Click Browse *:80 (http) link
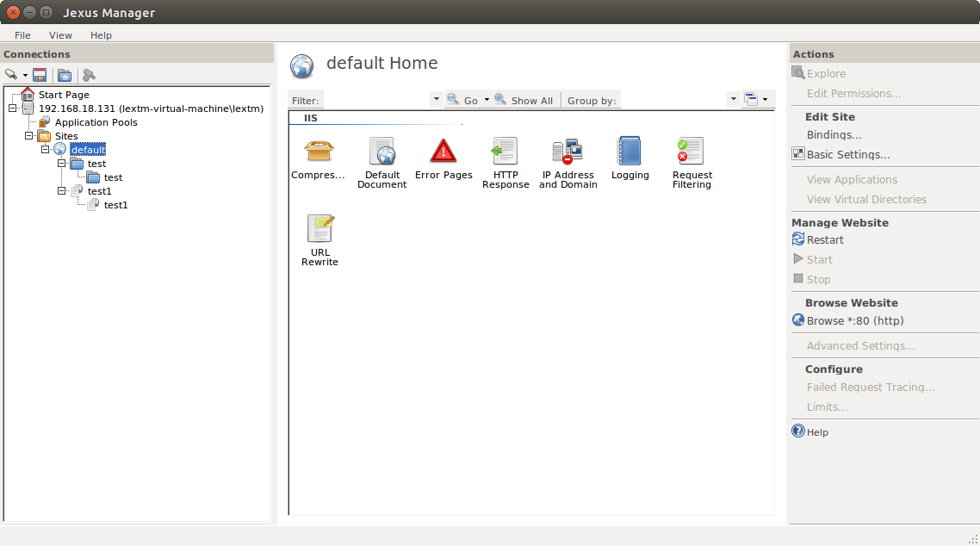980x546 pixels. [855, 320]
